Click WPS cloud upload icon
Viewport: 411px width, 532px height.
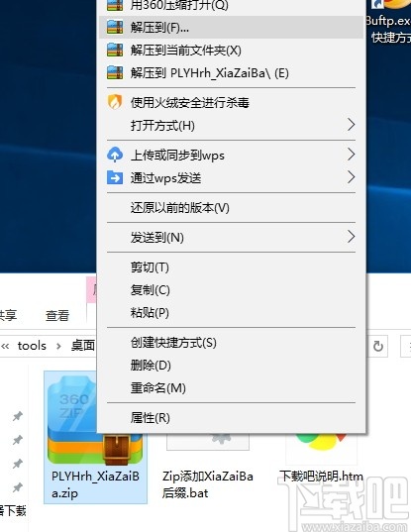115,155
